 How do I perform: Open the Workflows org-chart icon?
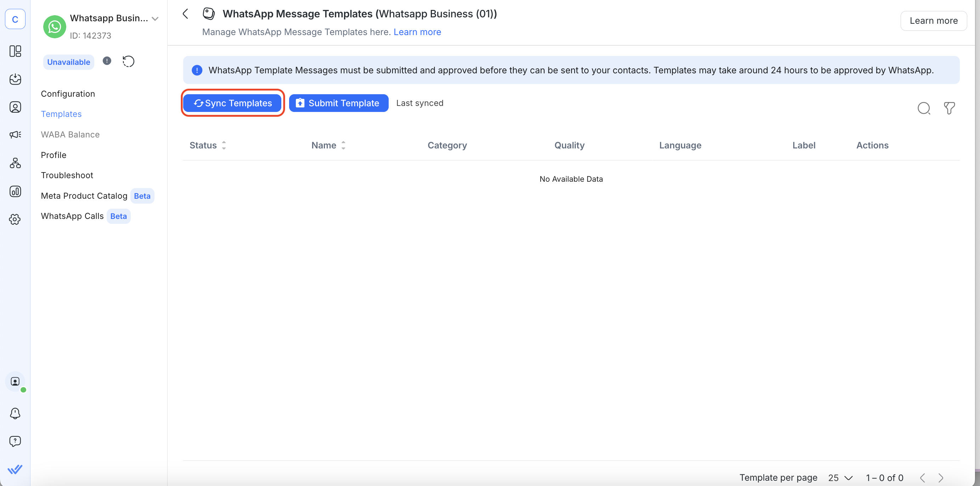click(15, 163)
